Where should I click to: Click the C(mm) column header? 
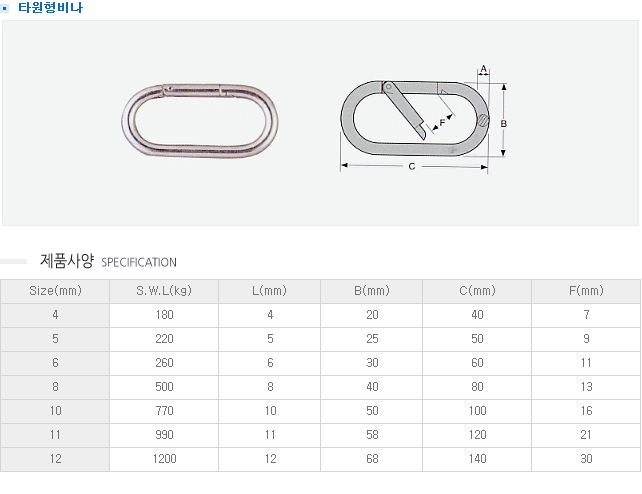[x=477, y=291]
